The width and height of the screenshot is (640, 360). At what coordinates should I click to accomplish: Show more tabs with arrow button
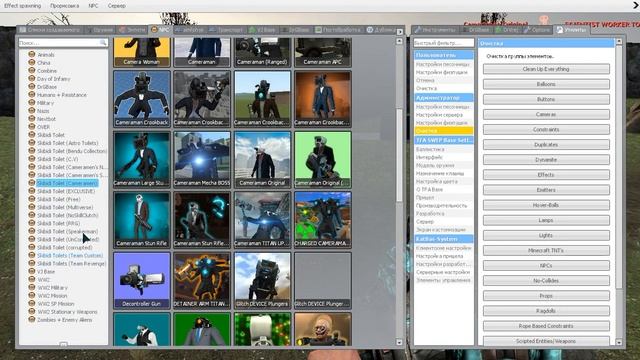(x=400, y=31)
